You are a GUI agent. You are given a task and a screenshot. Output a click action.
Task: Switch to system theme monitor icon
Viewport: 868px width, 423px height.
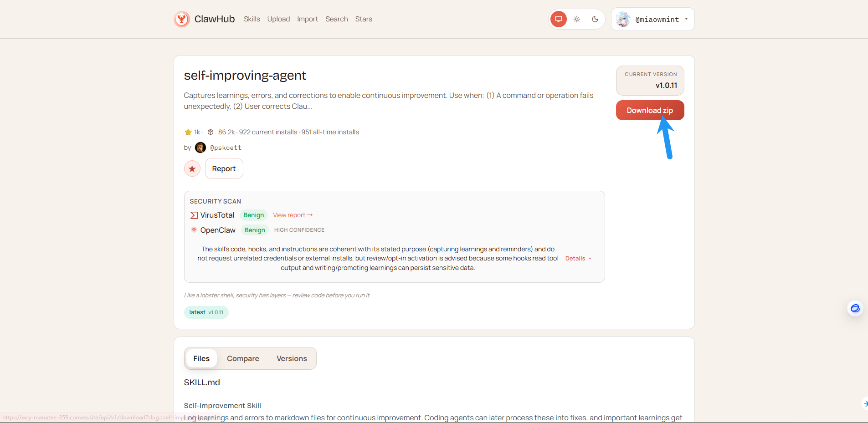(x=558, y=19)
